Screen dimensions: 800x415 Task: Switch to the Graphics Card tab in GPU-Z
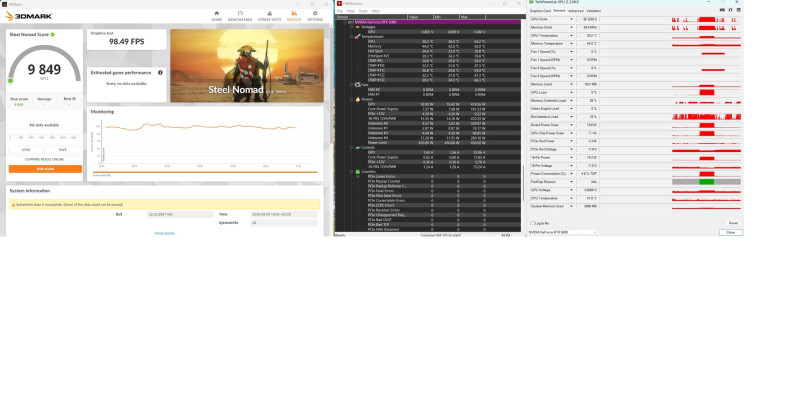(540, 11)
